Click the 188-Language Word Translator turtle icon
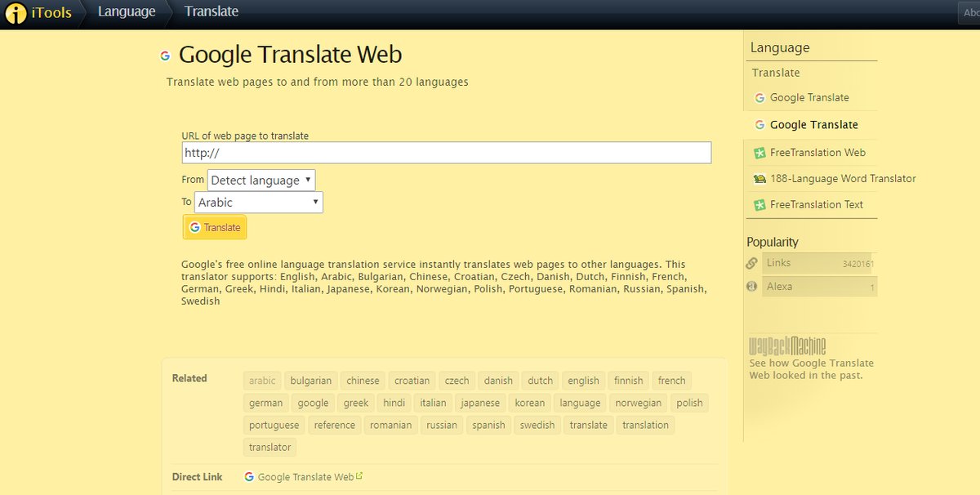This screenshot has width=980, height=495. (759, 179)
